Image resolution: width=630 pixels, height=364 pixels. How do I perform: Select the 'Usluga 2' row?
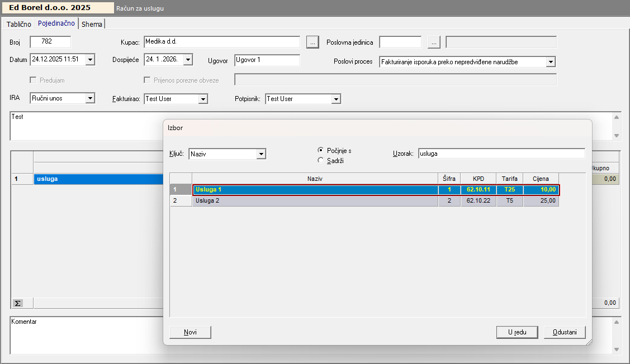tap(314, 201)
